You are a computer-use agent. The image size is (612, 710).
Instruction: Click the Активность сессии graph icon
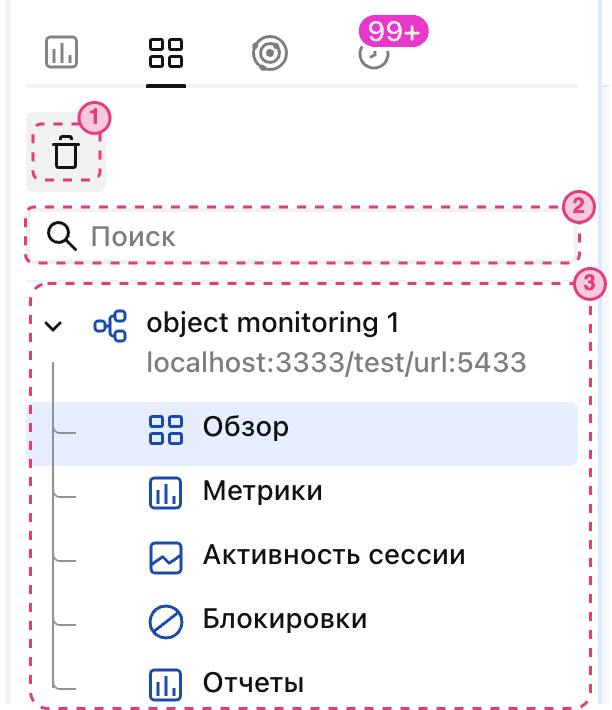166,557
